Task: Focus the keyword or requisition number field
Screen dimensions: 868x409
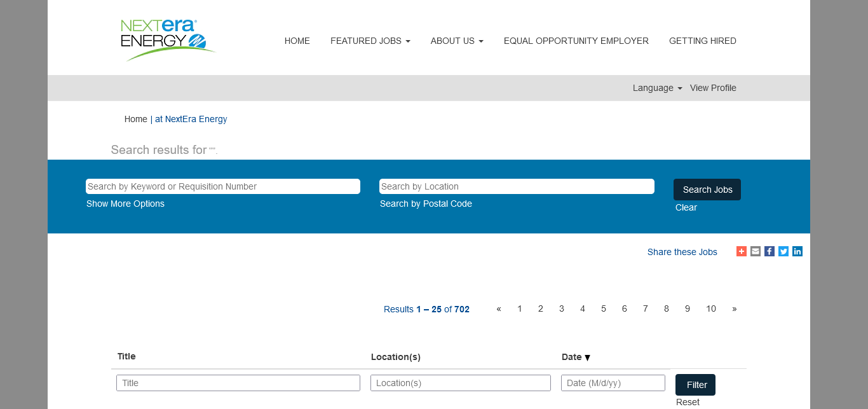Action: point(222,186)
